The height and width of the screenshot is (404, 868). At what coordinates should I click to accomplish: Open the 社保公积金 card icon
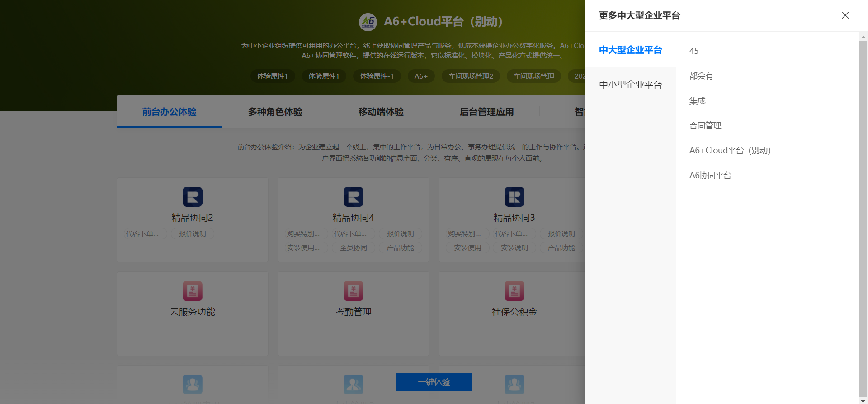tap(514, 291)
